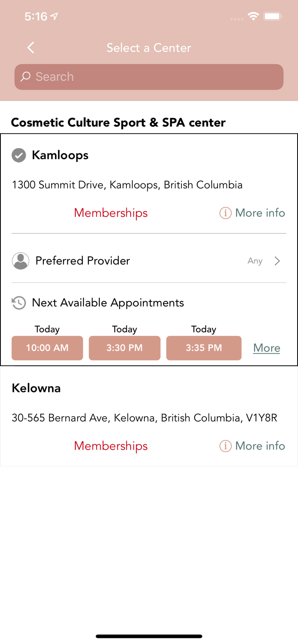
Task: Navigate back using the back arrow
Action: [x=30, y=48]
